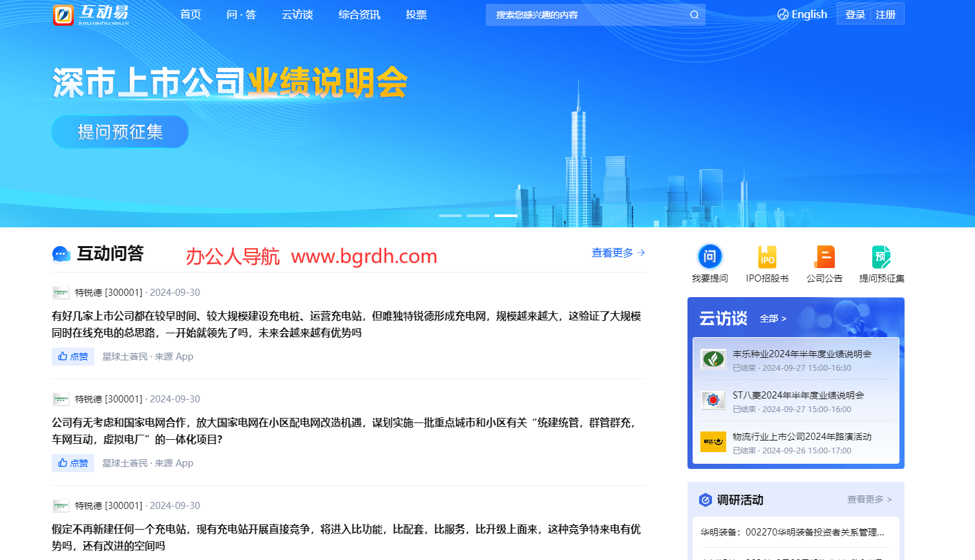Click 特锐德 [300001] on the 充电桩 question
Image resolution: width=975 pixels, height=560 pixels.
[x=109, y=293]
